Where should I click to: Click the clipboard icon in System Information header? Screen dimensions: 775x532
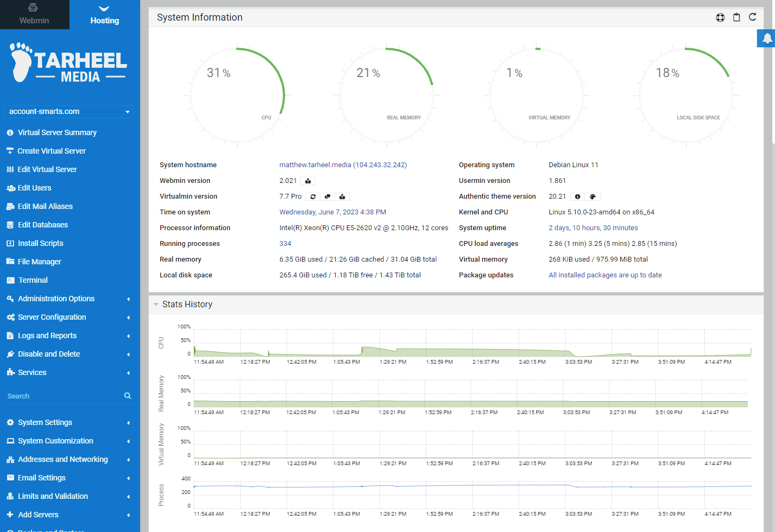click(x=736, y=17)
